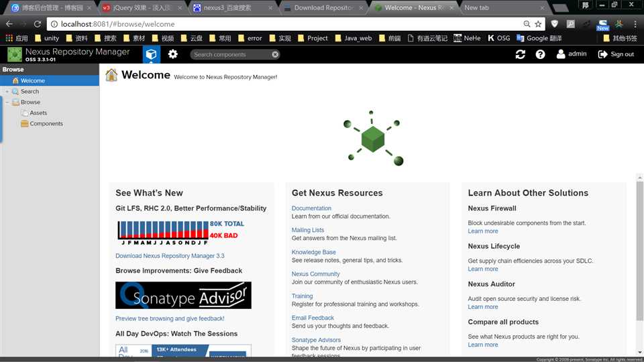
Task: Learn more under Compare all products
Action: [x=482, y=345]
